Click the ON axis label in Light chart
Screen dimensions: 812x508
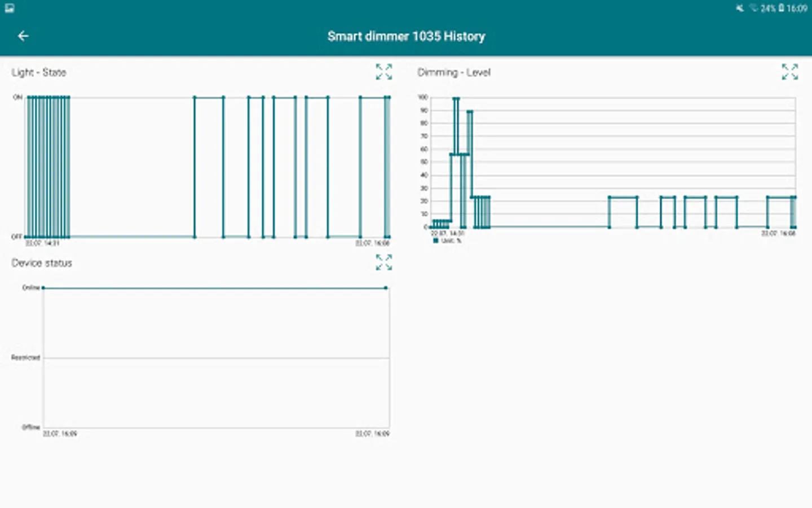(17, 97)
